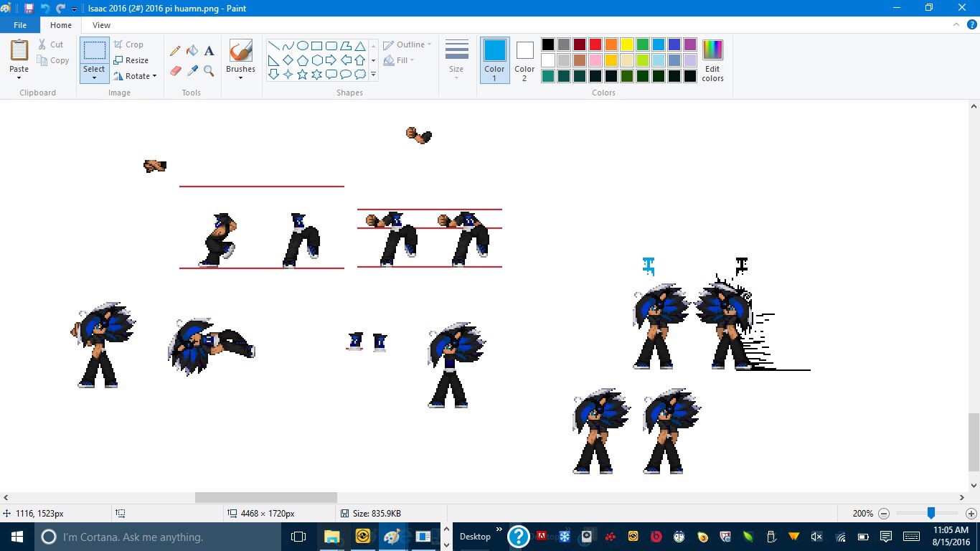Open Customize Quick Access Toolbar dropdown
980x551 pixels.
[74, 9]
